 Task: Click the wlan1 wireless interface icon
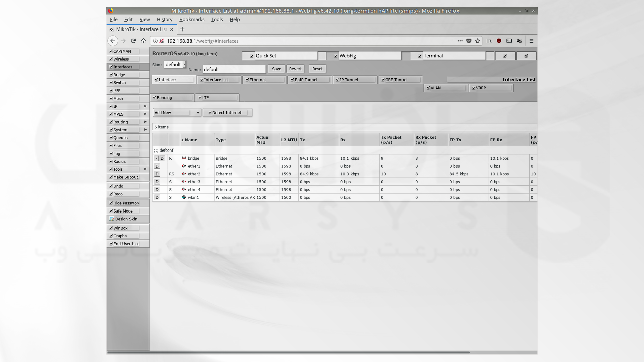pos(184,197)
